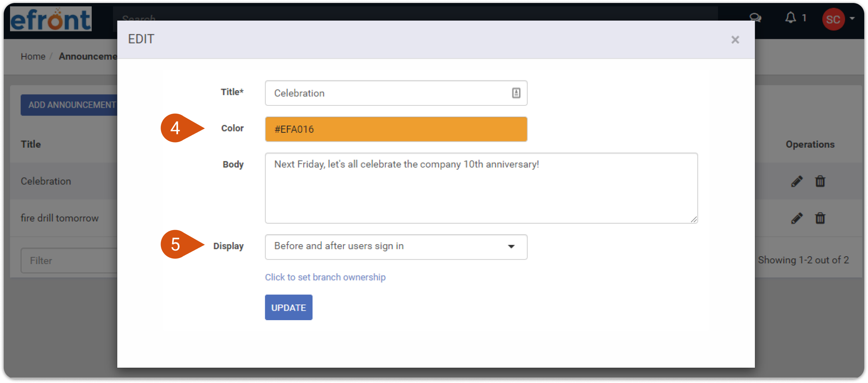Open the messages chat bubble icon

coord(755,18)
